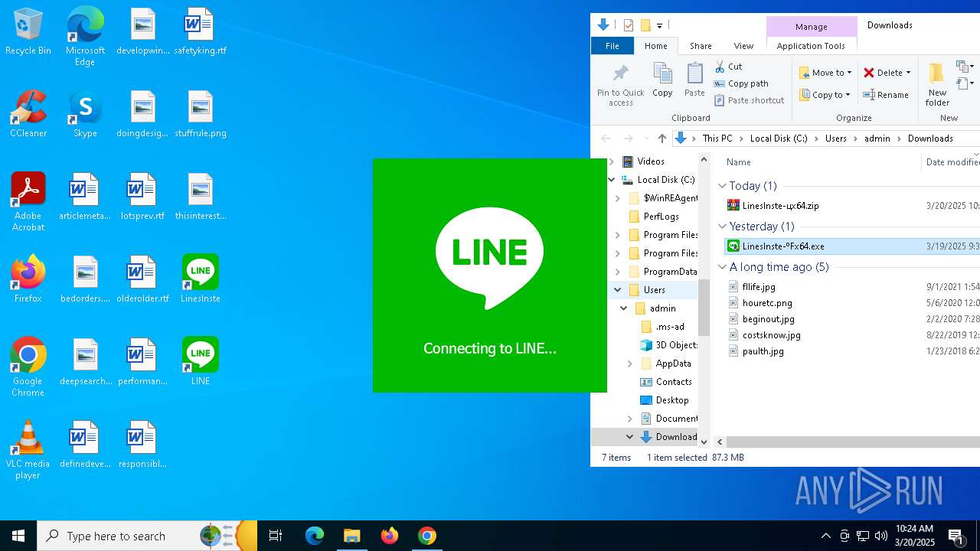The width and height of the screenshot is (980, 551).
Task: Open Task View on the taskbar
Action: pos(276,536)
